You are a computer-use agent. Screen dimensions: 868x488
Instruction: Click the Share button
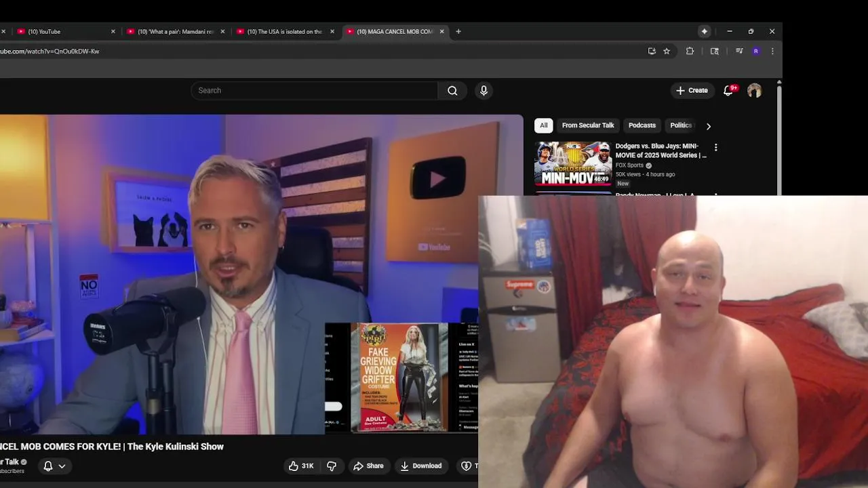pyautogui.click(x=368, y=466)
